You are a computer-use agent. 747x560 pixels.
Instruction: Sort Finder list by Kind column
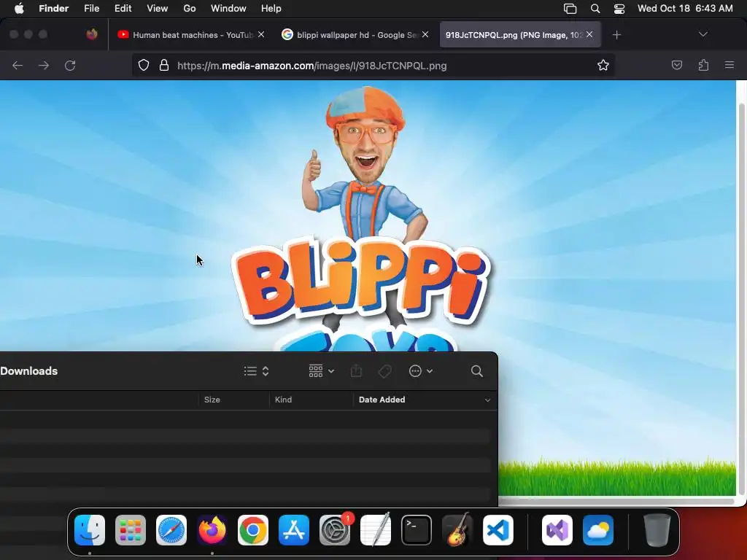pos(311,400)
